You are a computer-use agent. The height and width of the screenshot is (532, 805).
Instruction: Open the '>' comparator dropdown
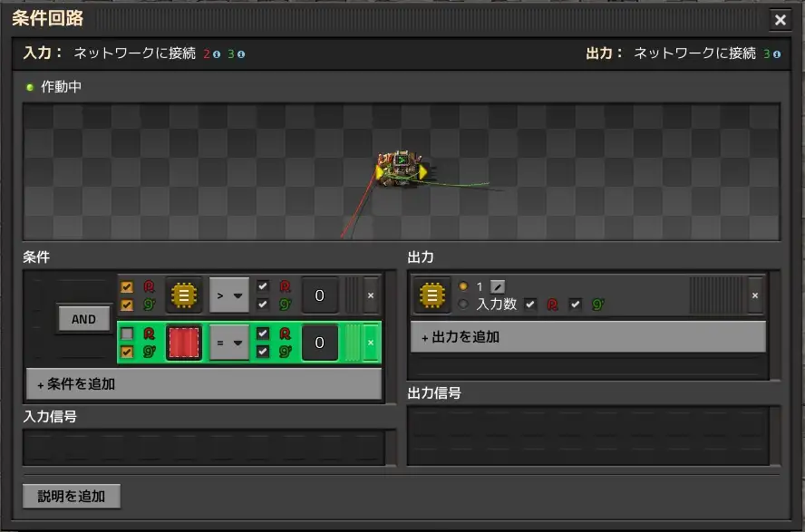(x=229, y=295)
